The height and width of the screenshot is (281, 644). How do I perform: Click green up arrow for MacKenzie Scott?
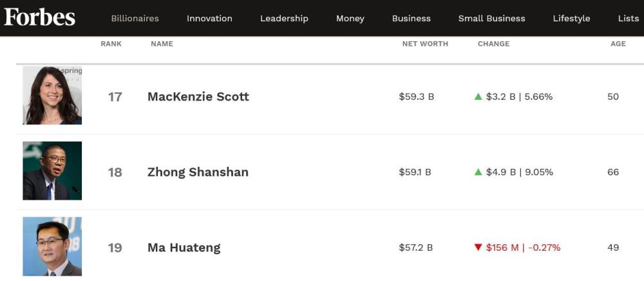(x=478, y=97)
